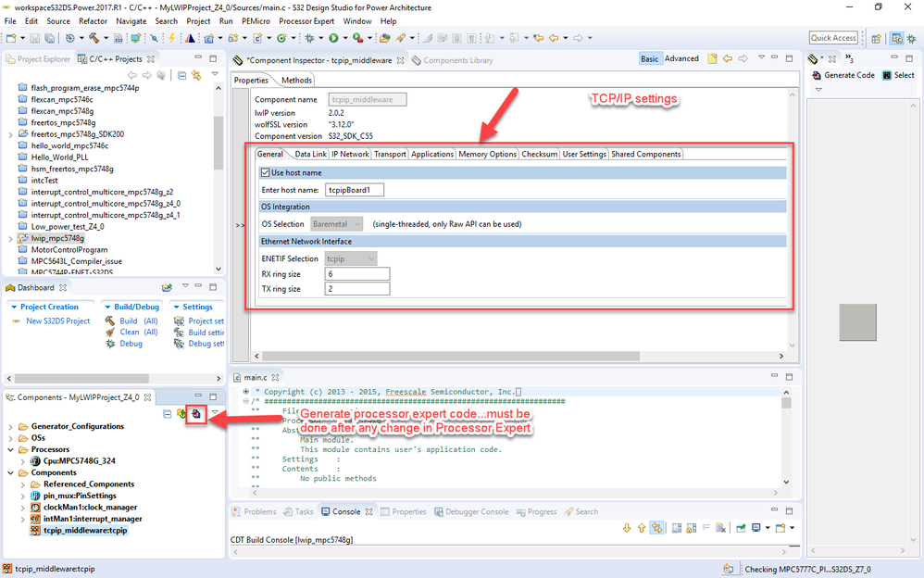Open the Refactor menu
924x578 pixels.
(94, 21)
